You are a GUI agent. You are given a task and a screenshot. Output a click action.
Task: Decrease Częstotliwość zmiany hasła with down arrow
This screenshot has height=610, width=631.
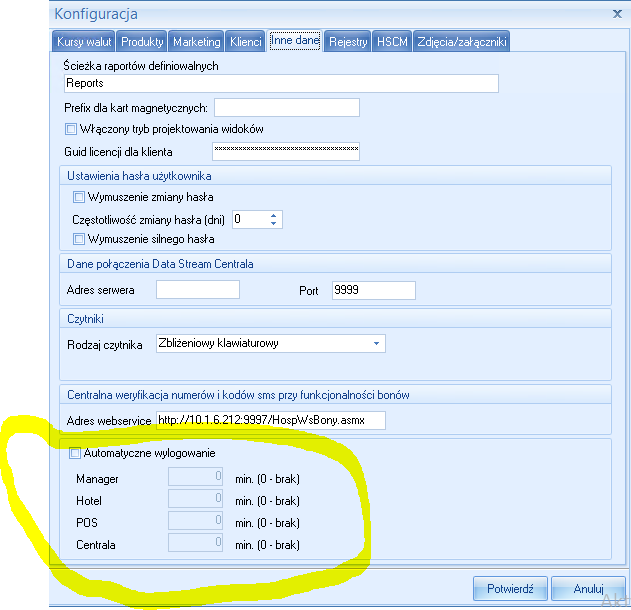(274, 223)
